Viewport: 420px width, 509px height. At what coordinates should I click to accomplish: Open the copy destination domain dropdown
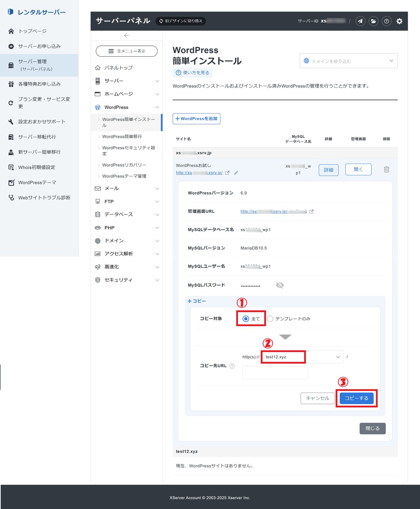(x=302, y=357)
